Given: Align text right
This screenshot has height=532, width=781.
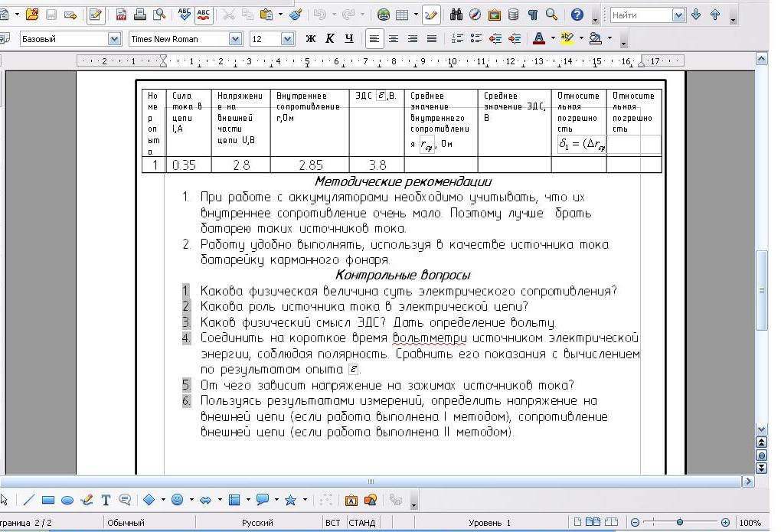Looking at the screenshot, I should click(x=413, y=39).
